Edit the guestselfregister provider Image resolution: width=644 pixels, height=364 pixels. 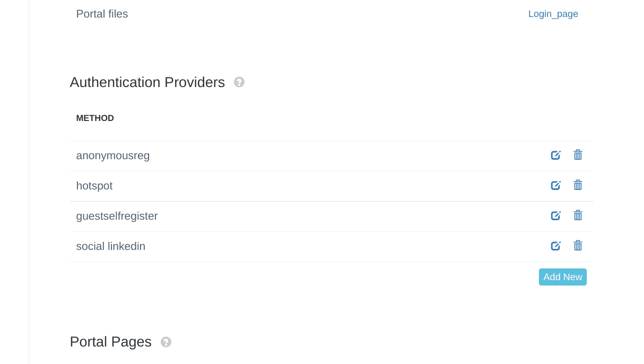555,215
